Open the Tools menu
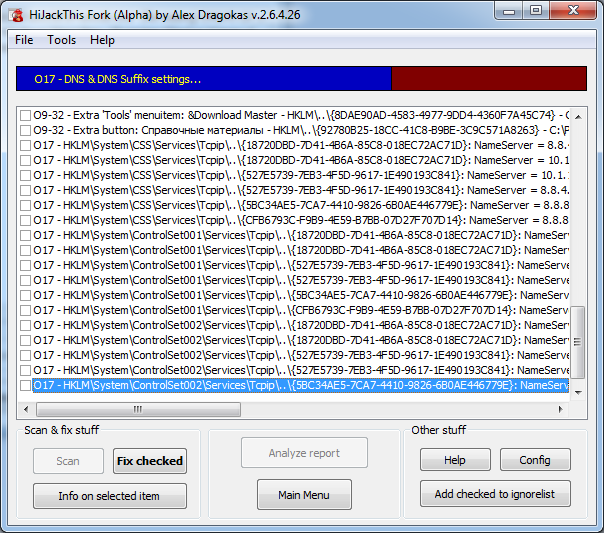This screenshot has height=533, width=604. [x=61, y=40]
